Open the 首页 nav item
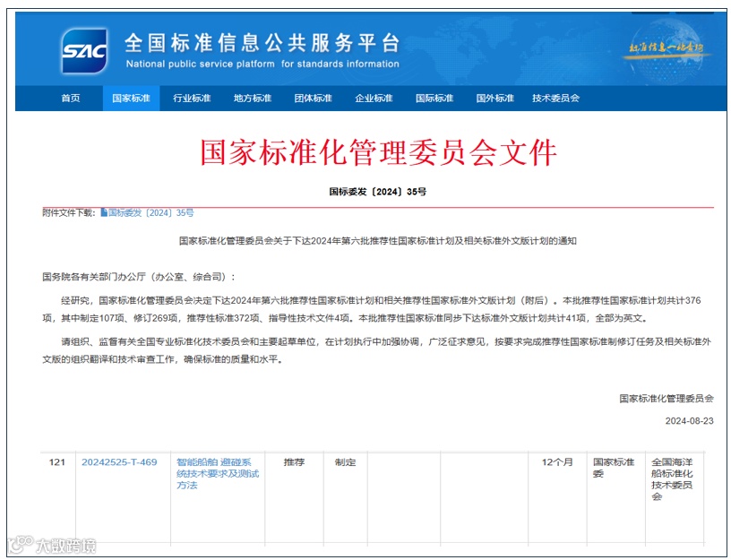The width and height of the screenshot is (731, 560). (x=71, y=99)
